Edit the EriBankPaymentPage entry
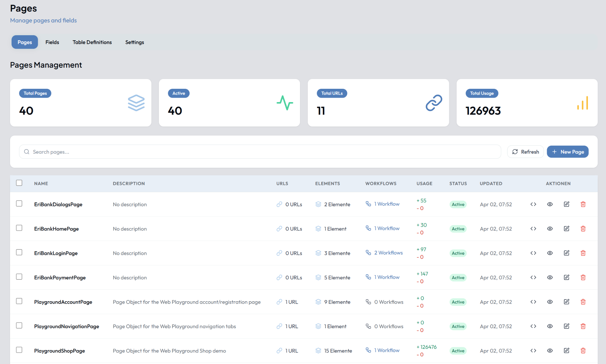This screenshot has height=364, width=606. click(566, 277)
